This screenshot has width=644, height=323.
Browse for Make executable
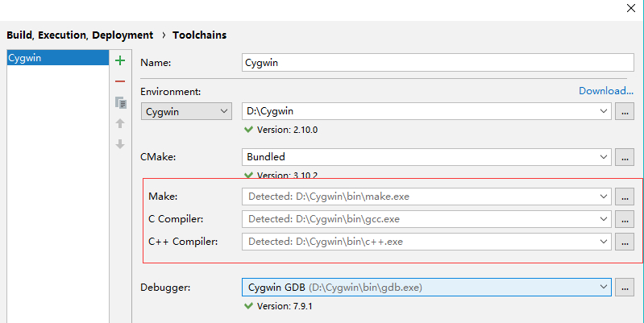(625, 196)
